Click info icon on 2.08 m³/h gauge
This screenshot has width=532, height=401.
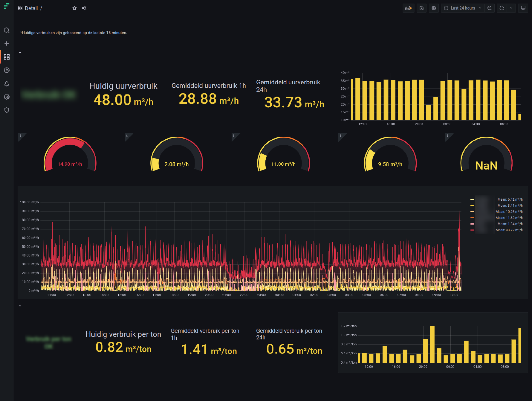[127, 136]
